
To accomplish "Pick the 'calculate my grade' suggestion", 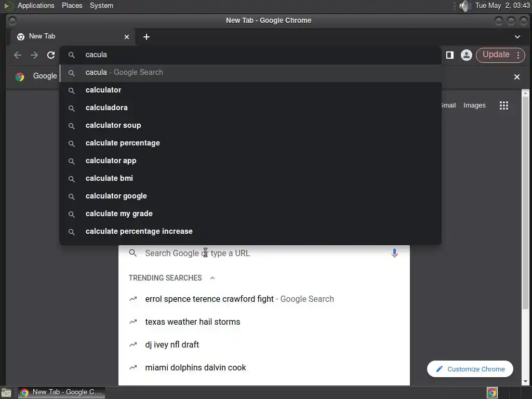I will (x=251, y=214).
